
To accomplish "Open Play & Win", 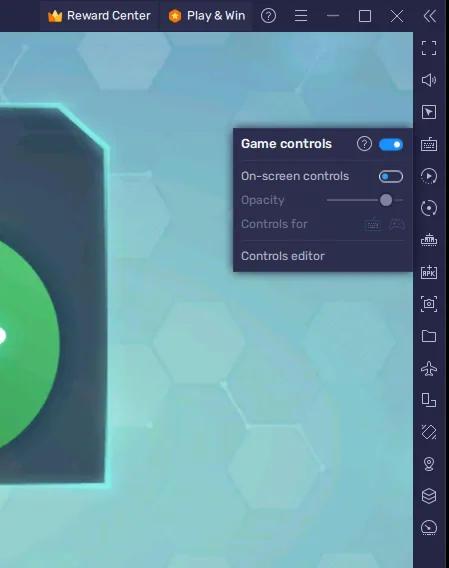I will click(x=206, y=16).
